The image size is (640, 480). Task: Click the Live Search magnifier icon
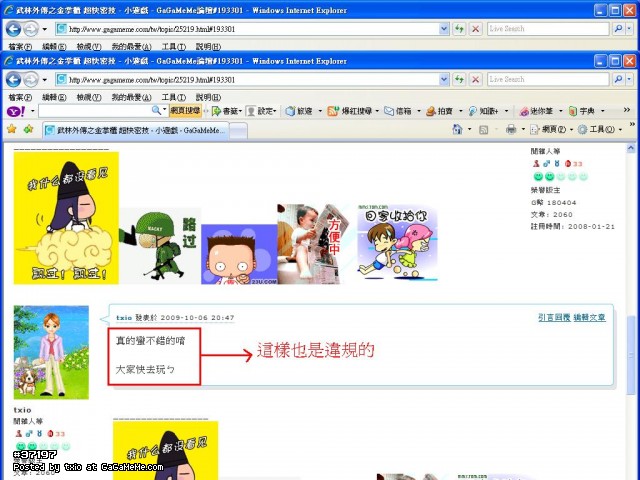point(619,79)
